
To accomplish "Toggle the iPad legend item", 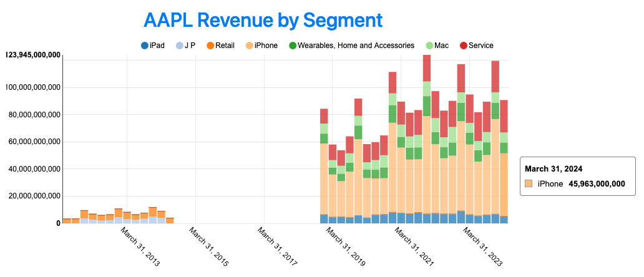I will click(x=152, y=46).
